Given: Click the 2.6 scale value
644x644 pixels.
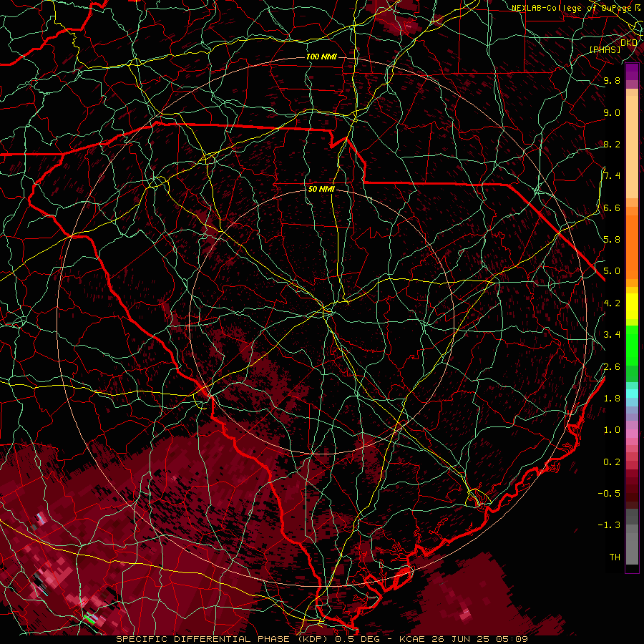Looking at the screenshot, I should tap(612, 367).
